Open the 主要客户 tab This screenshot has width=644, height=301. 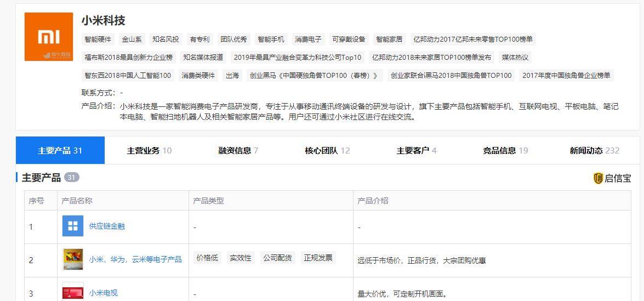click(x=417, y=150)
